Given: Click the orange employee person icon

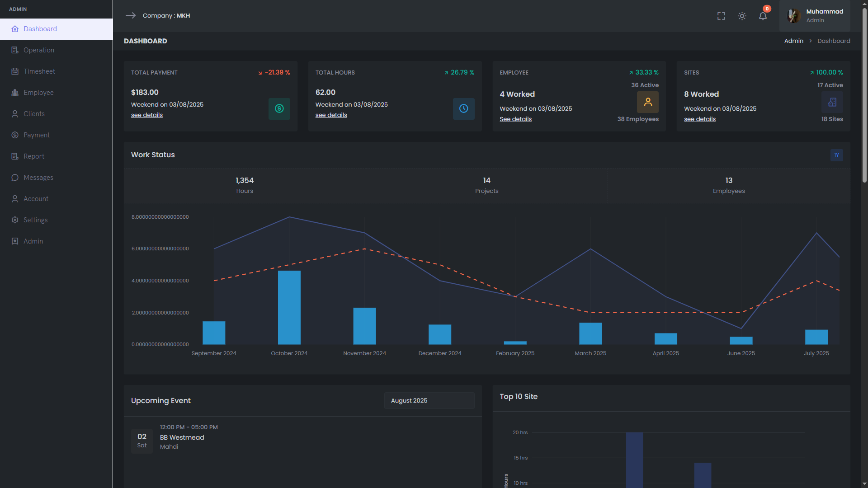Looking at the screenshot, I should pos(647,102).
